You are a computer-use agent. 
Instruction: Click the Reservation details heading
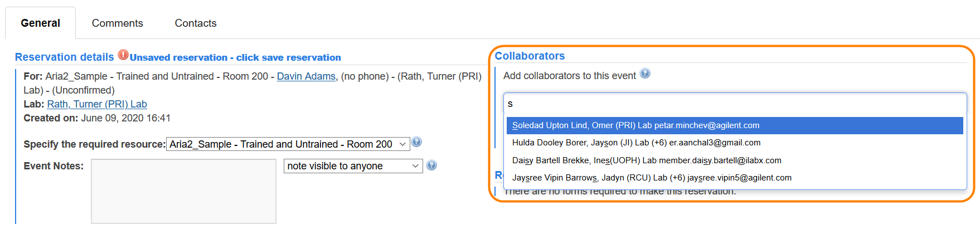tap(64, 57)
